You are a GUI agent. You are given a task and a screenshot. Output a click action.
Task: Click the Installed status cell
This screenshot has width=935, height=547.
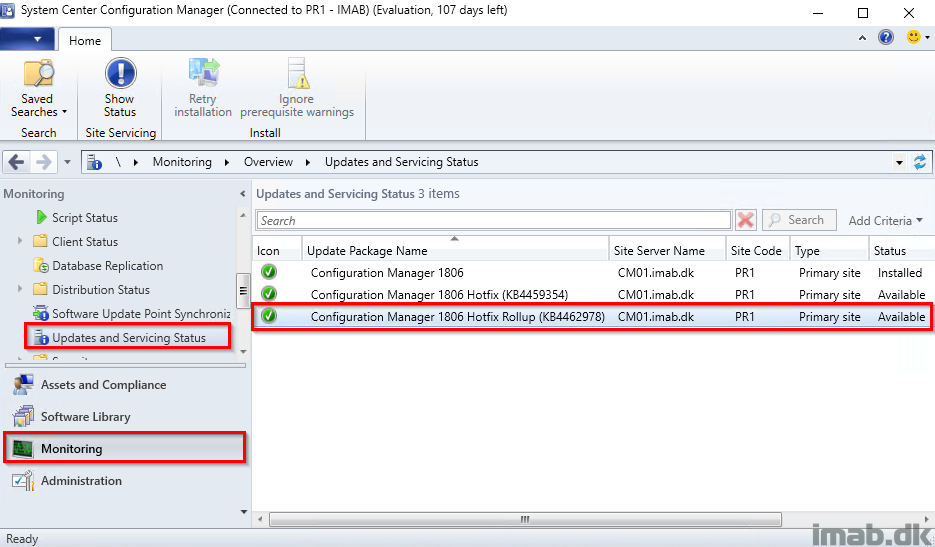coord(900,273)
